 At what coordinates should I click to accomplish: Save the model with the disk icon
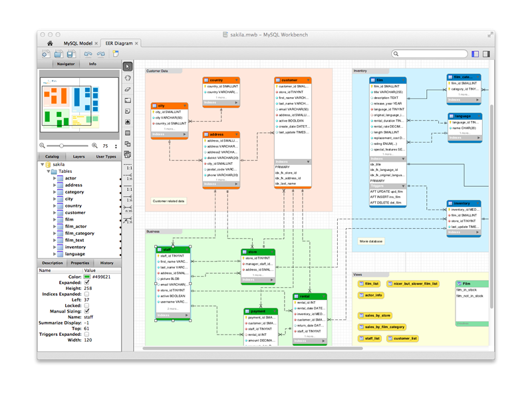pos(71,54)
